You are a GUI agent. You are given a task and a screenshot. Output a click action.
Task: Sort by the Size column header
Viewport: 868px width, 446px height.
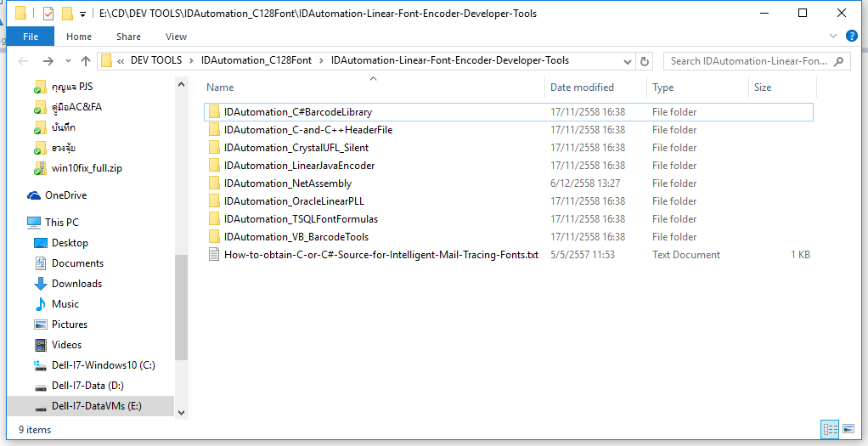[x=783, y=87]
